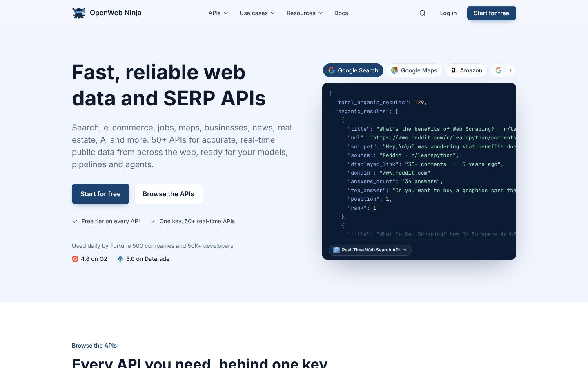Click the G2 rating logo icon
Viewport: 588px width, 368px height.
75,259
